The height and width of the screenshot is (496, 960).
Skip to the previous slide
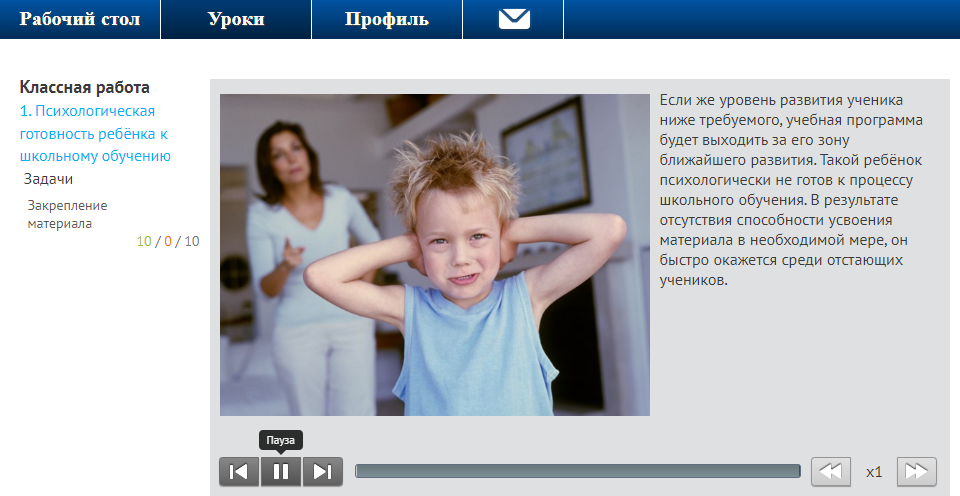(x=239, y=472)
